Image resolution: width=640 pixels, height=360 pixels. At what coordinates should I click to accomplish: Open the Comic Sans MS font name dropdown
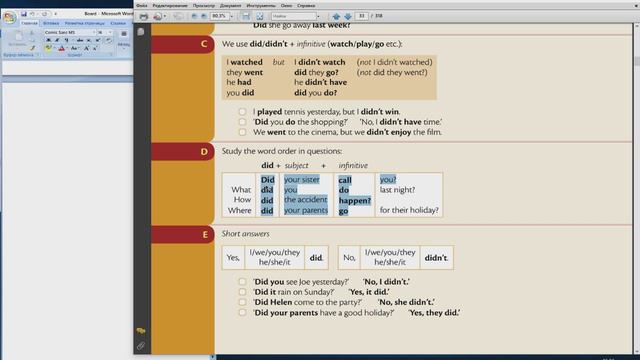coord(93,32)
